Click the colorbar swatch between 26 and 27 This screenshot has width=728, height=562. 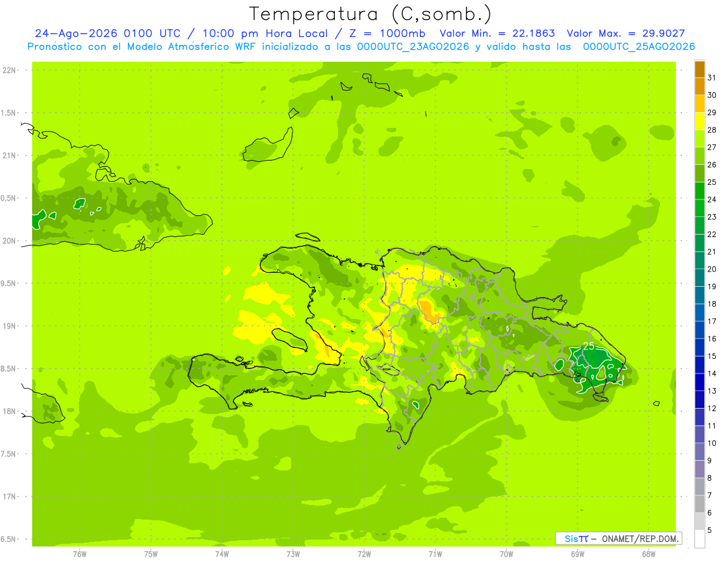click(699, 156)
